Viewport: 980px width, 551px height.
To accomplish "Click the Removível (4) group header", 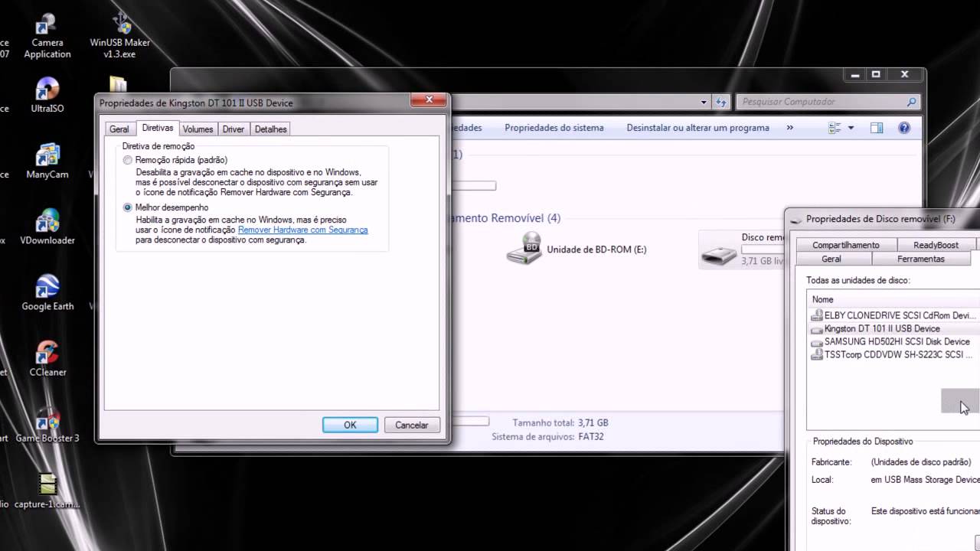I will (506, 218).
